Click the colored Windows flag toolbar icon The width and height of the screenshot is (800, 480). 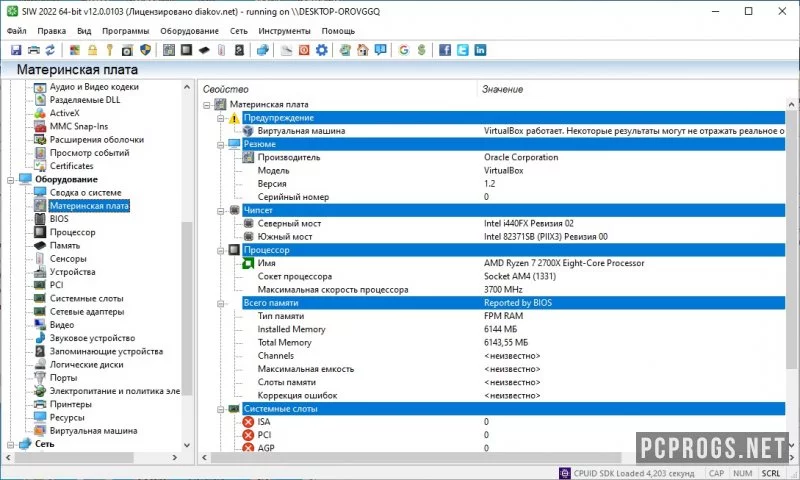click(75, 50)
